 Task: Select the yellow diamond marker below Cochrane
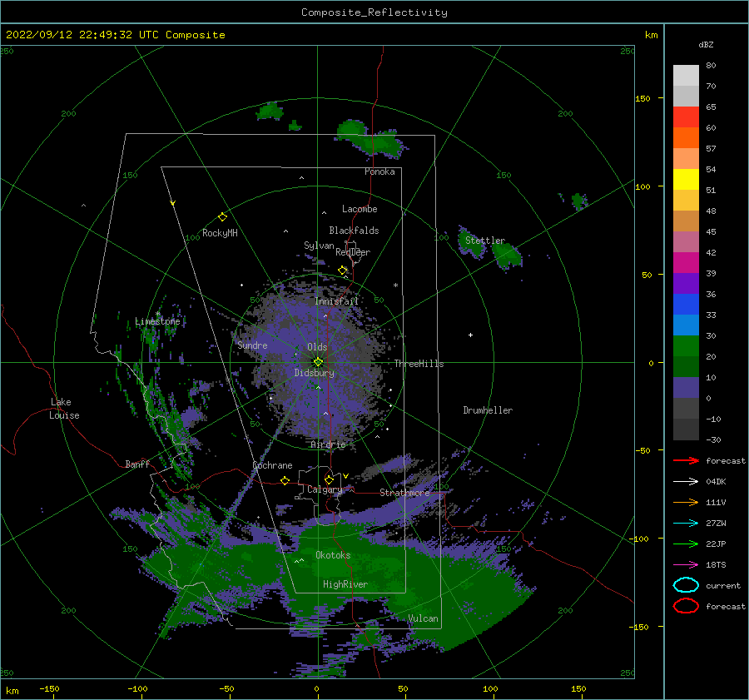pyautogui.click(x=285, y=480)
